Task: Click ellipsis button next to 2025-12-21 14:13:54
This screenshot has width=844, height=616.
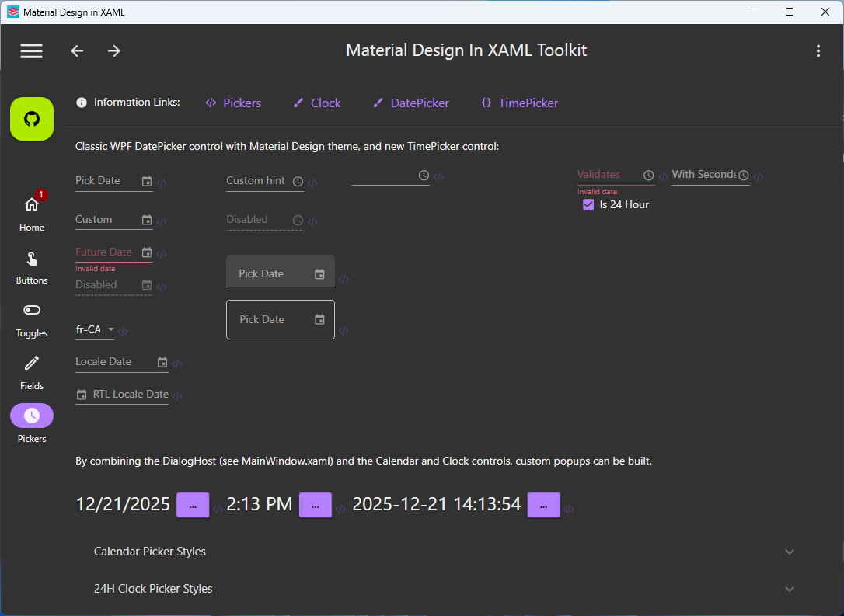Action: pyautogui.click(x=544, y=505)
